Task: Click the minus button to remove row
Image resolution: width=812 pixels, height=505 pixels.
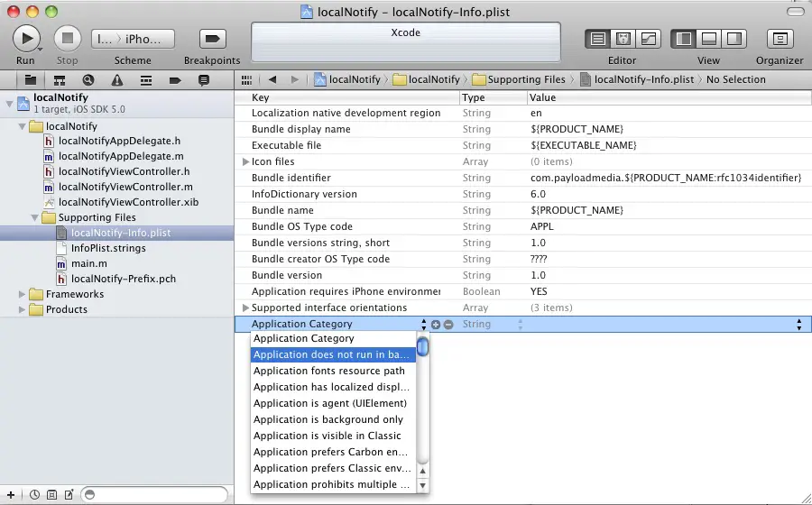Action: tap(448, 324)
